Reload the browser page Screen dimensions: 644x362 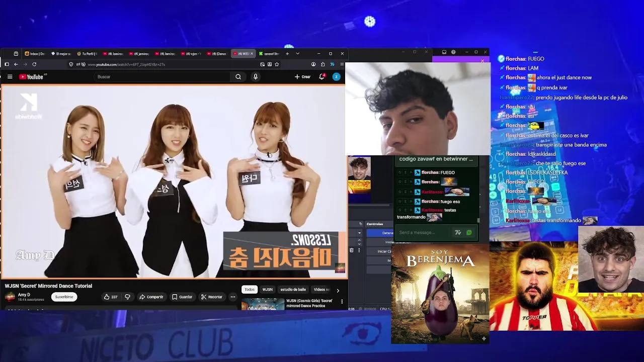pyautogui.click(x=34, y=64)
